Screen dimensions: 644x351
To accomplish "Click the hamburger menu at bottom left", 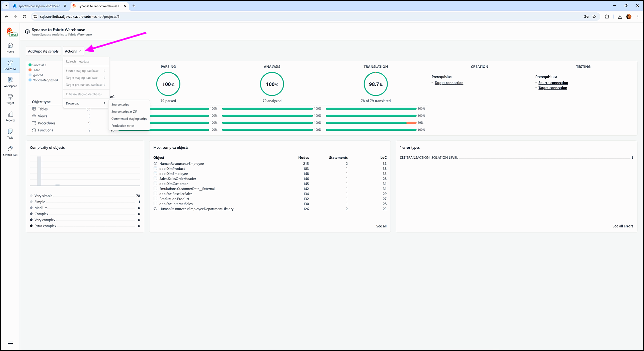I will click(x=10, y=343).
